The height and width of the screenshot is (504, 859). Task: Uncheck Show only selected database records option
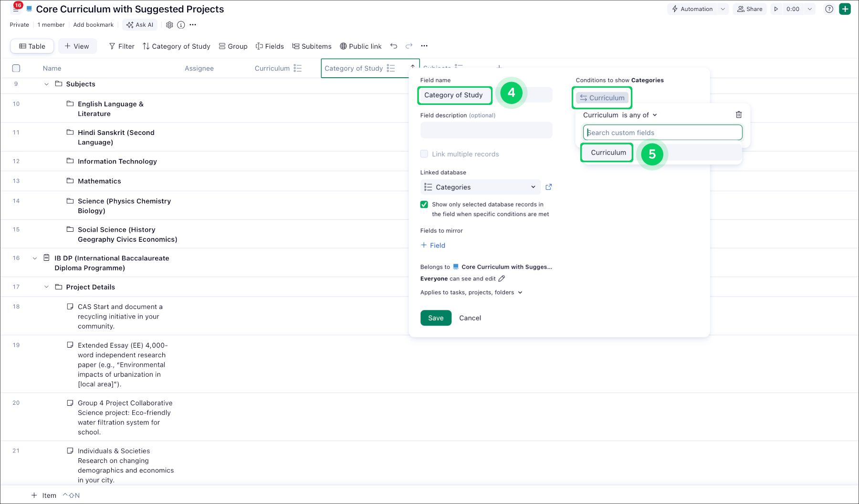[x=424, y=204]
